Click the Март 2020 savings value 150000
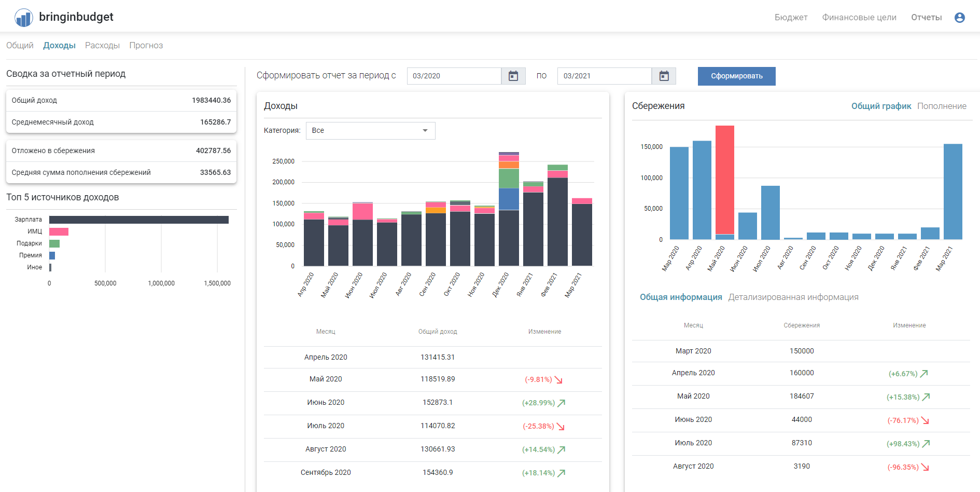 click(802, 351)
